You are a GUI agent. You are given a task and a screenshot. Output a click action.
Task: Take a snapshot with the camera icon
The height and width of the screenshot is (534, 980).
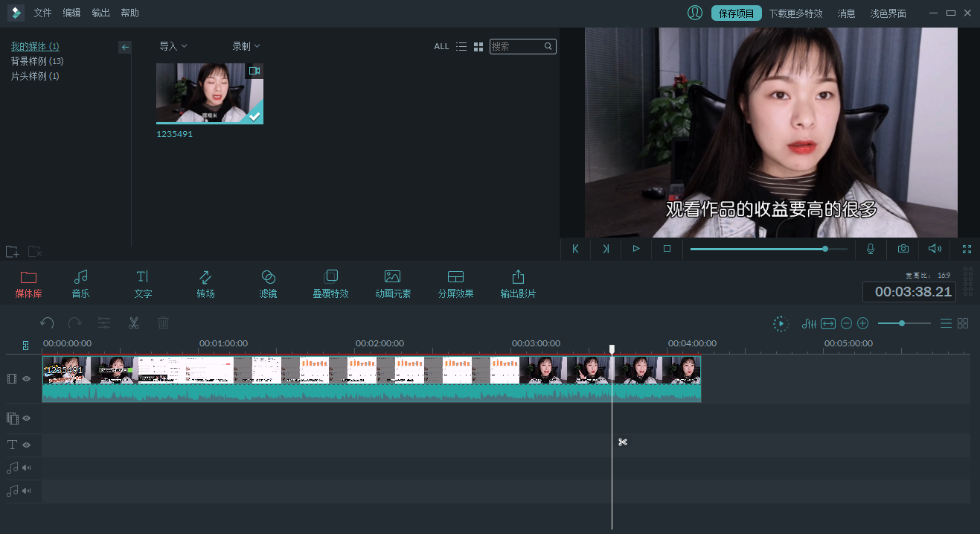[903, 249]
